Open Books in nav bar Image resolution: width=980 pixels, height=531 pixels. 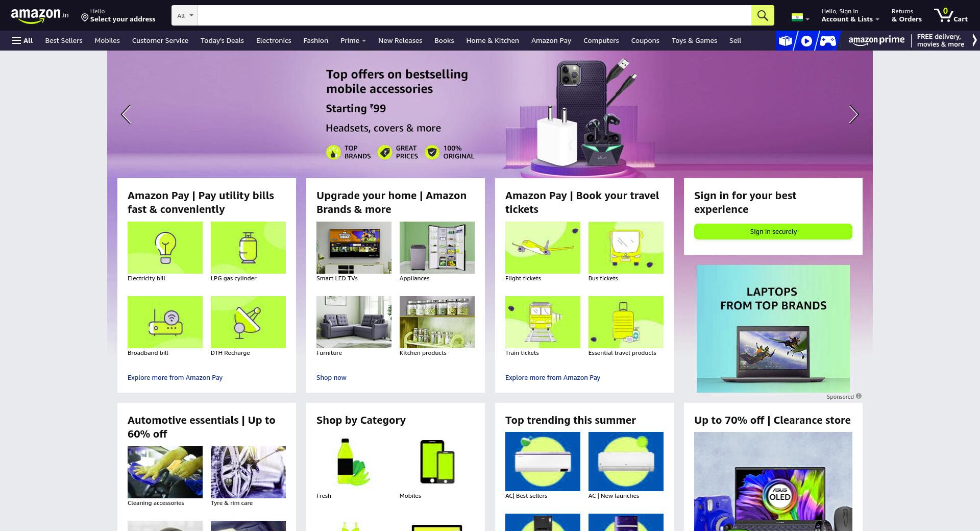(x=444, y=40)
